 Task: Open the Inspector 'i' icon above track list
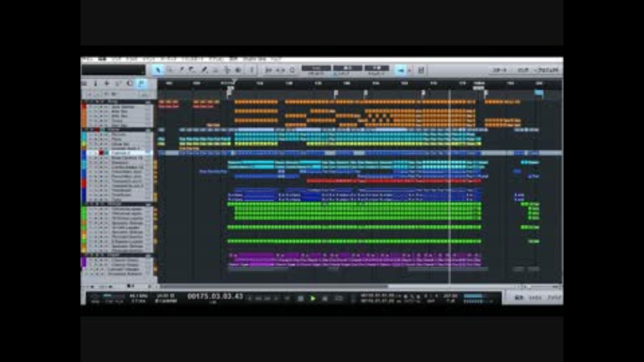(x=95, y=84)
